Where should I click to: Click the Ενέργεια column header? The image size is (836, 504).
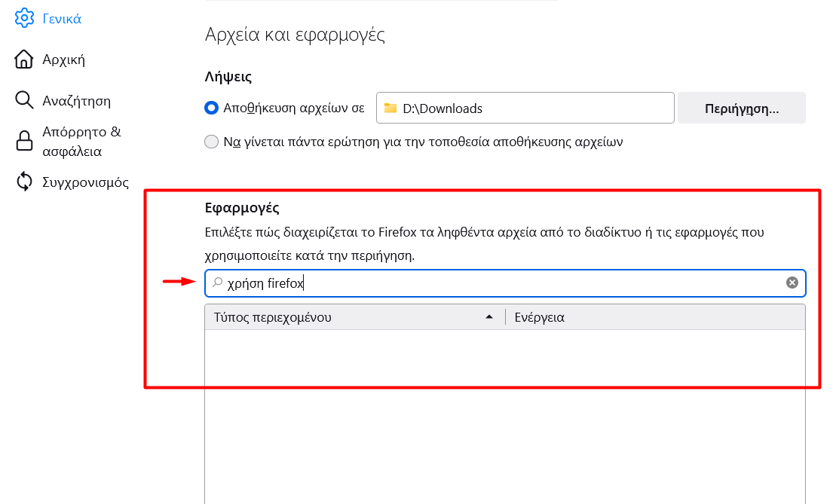[655, 317]
